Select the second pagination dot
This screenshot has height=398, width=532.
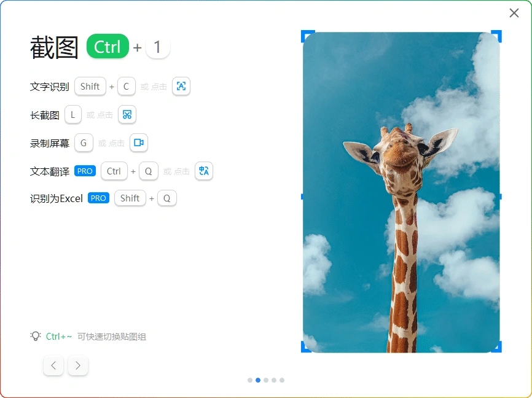(258, 380)
